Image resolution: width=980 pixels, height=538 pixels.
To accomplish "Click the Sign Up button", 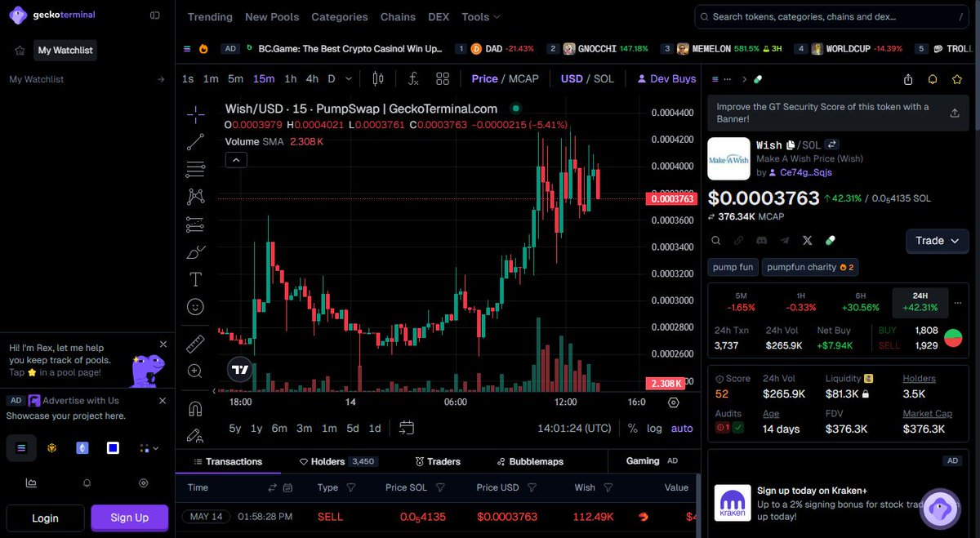I will pyautogui.click(x=130, y=518).
